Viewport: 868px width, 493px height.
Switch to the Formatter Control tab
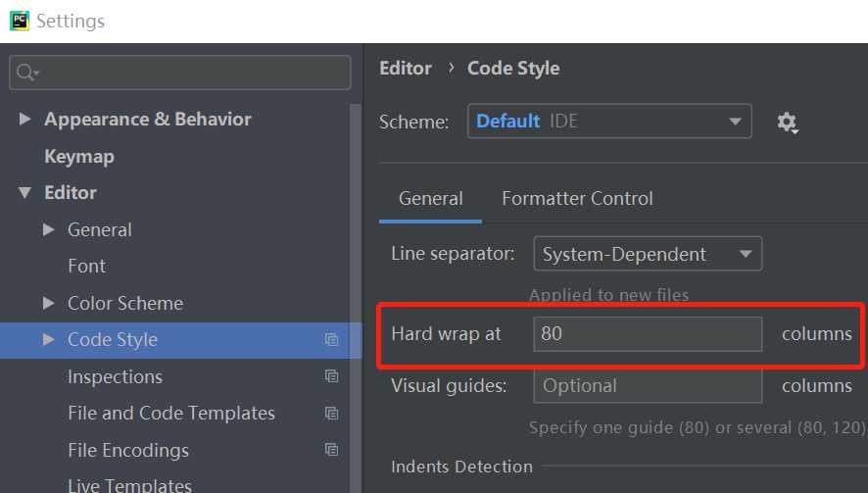(x=577, y=199)
